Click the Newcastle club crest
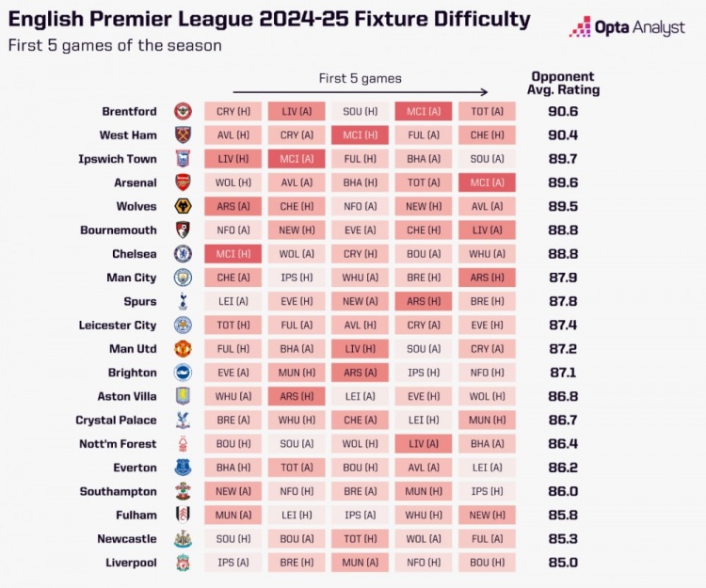The width and height of the screenshot is (706, 588). [183, 538]
